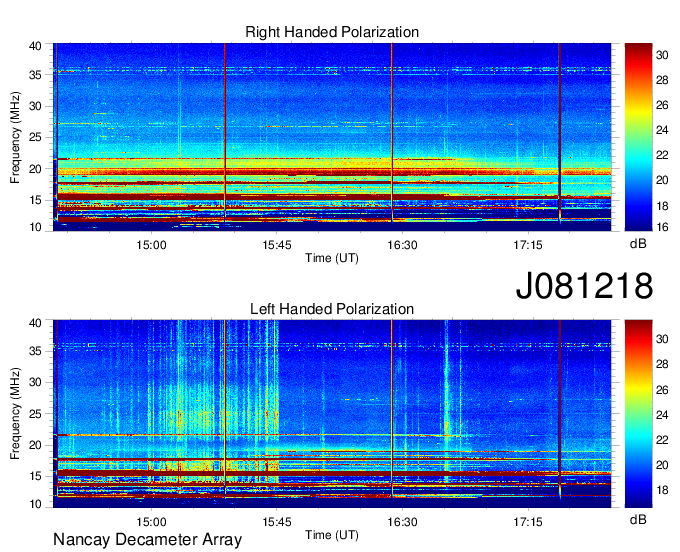Click the Right Handed Polarization title

[332, 32]
